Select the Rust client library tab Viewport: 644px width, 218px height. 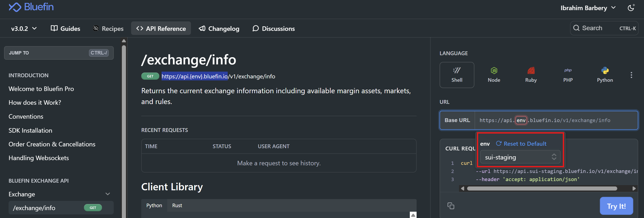pyautogui.click(x=177, y=205)
